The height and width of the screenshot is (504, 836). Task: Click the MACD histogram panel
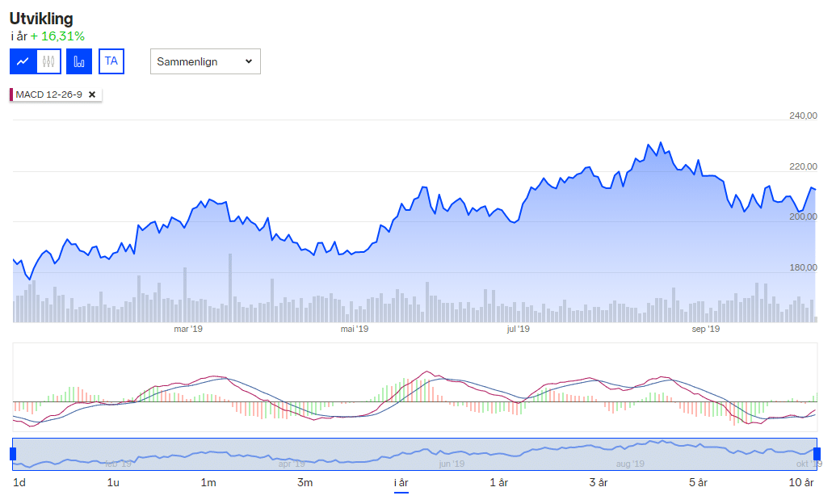tap(415, 387)
